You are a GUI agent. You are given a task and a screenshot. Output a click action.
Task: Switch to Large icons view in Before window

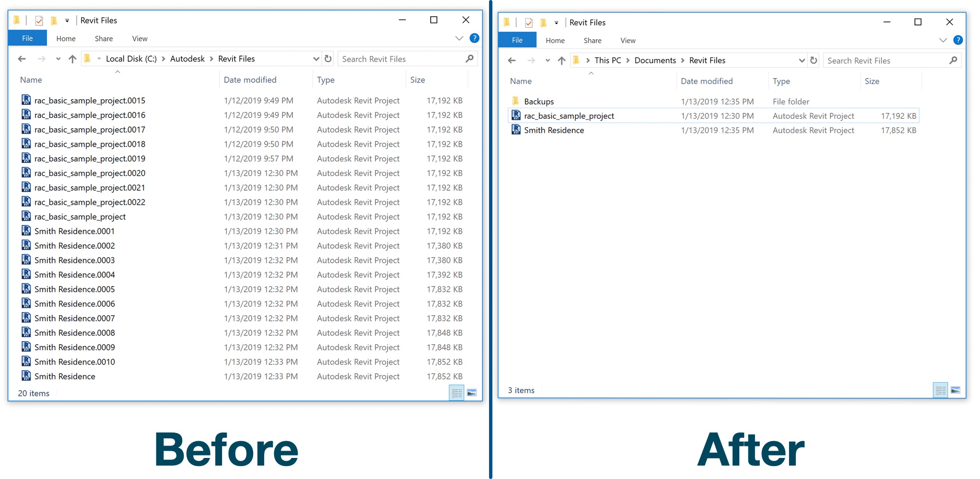pos(471,393)
